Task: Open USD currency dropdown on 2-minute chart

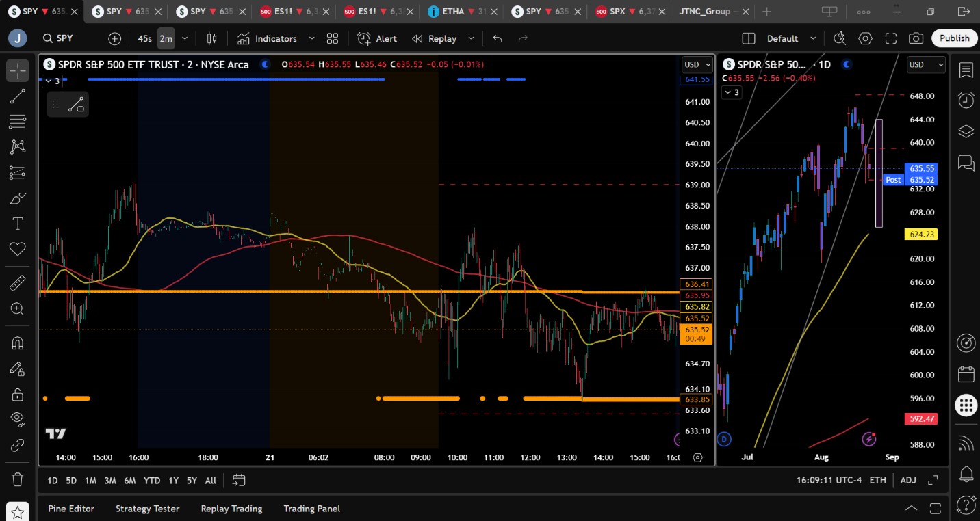Action: click(697, 65)
